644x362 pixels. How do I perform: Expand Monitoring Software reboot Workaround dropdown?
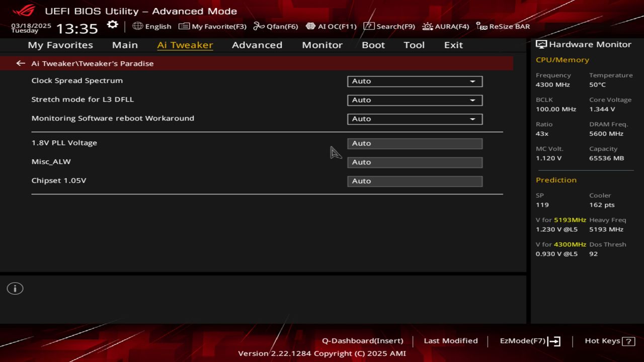pyautogui.click(x=415, y=119)
